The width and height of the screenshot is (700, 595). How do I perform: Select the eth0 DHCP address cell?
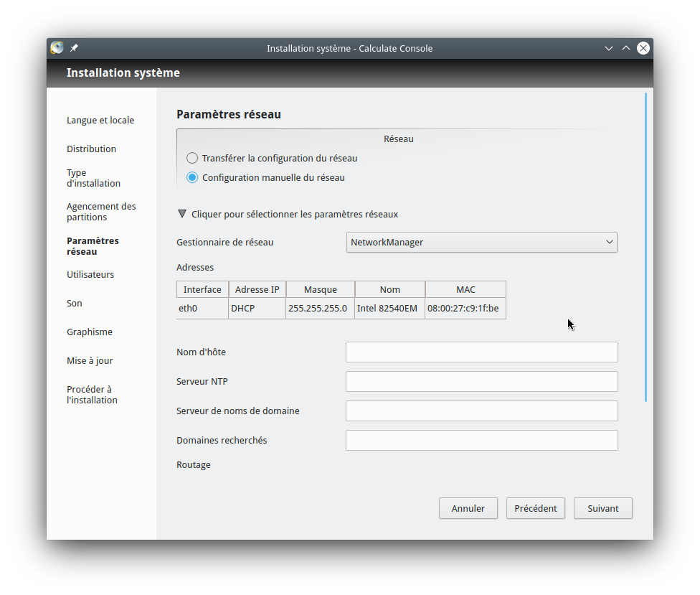[x=257, y=309]
